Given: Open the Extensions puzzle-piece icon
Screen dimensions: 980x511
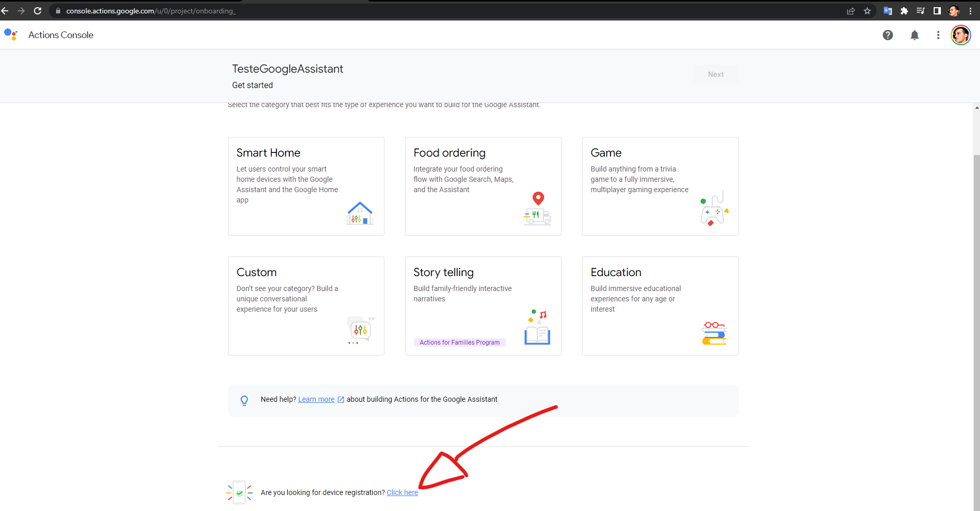Looking at the screenshot, I should (x=904, y=10).
